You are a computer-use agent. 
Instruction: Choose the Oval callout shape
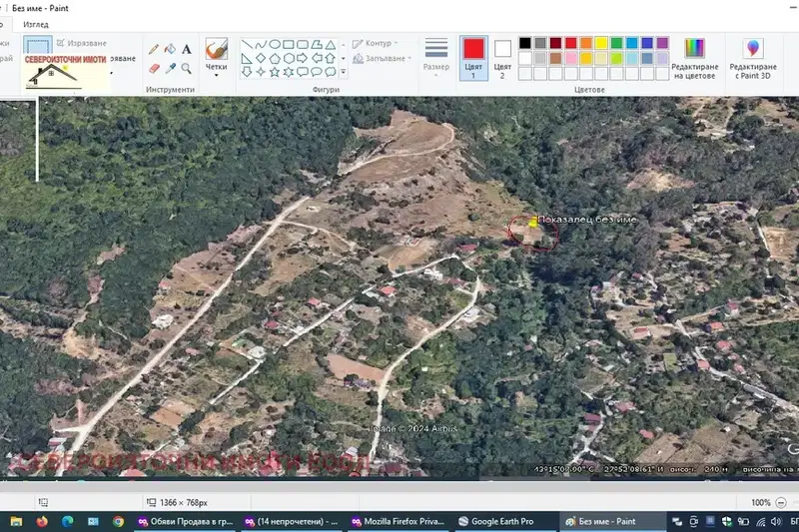[x=317, y=72]
